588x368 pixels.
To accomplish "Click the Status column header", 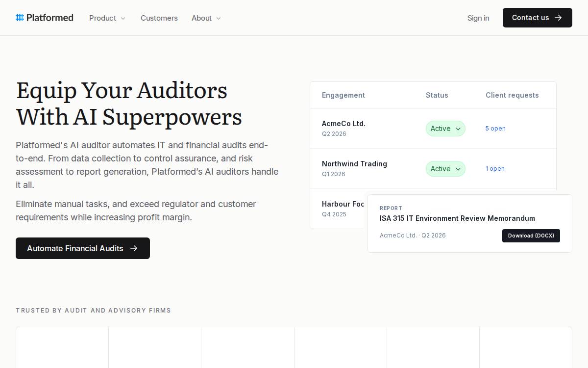I will [x=437, y=95].
